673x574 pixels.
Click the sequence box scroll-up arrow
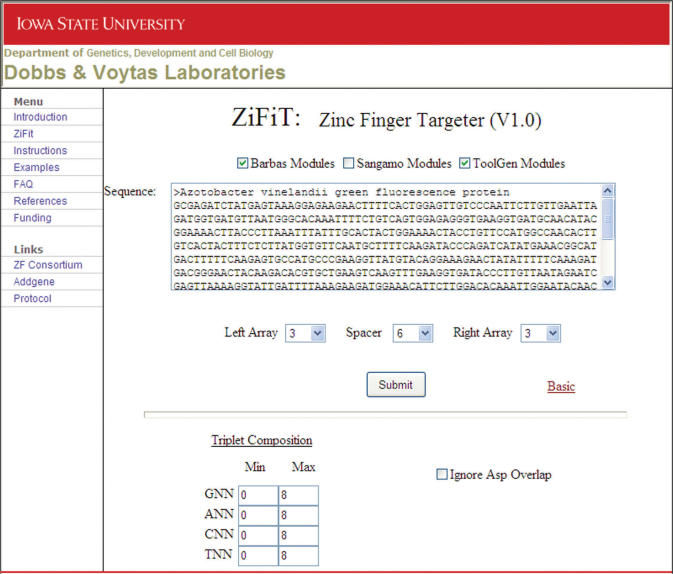click(x=608, y=190)
